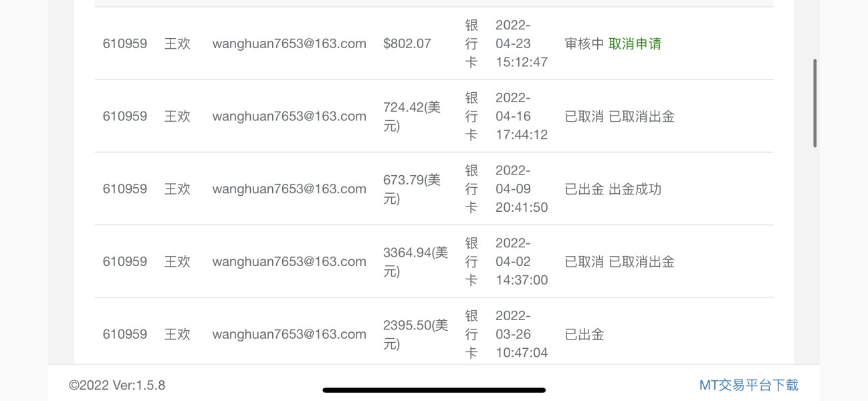
Task: Click the 出金成功 status text
Action: [635, 189]
